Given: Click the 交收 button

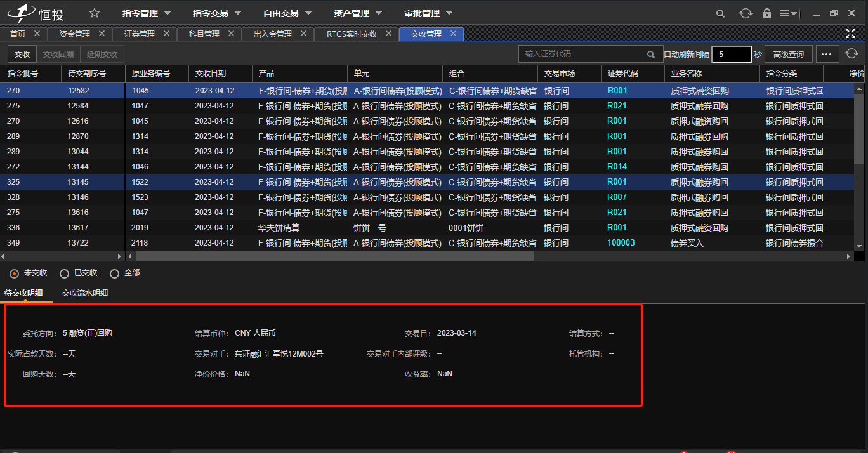Looking at the screenshot, I should (22, 55).
